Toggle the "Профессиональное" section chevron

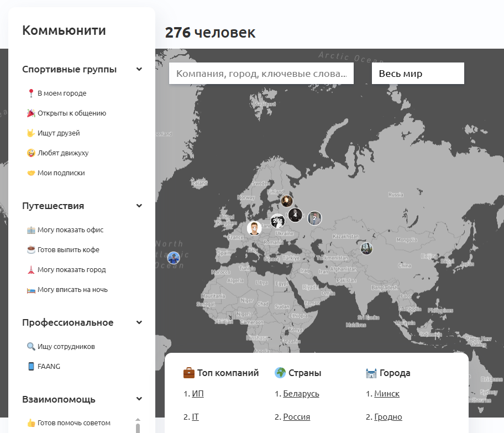point(139,323)
